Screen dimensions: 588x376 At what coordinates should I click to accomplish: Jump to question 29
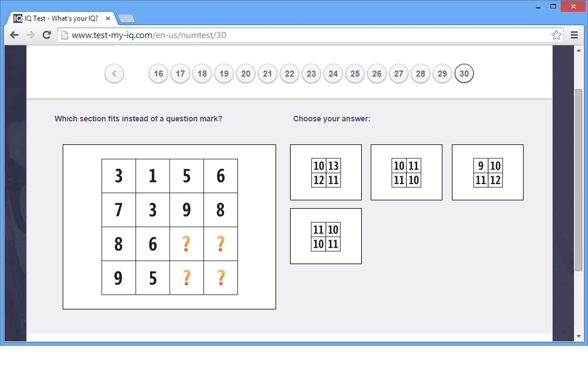point(442,73)
